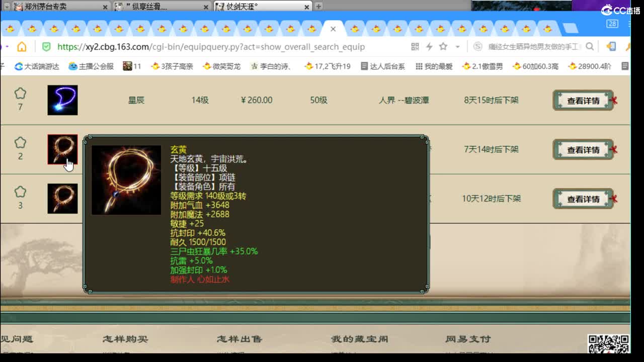Click the phone sync icon right of search box
The image size is (644, 362).
(610, 46)
